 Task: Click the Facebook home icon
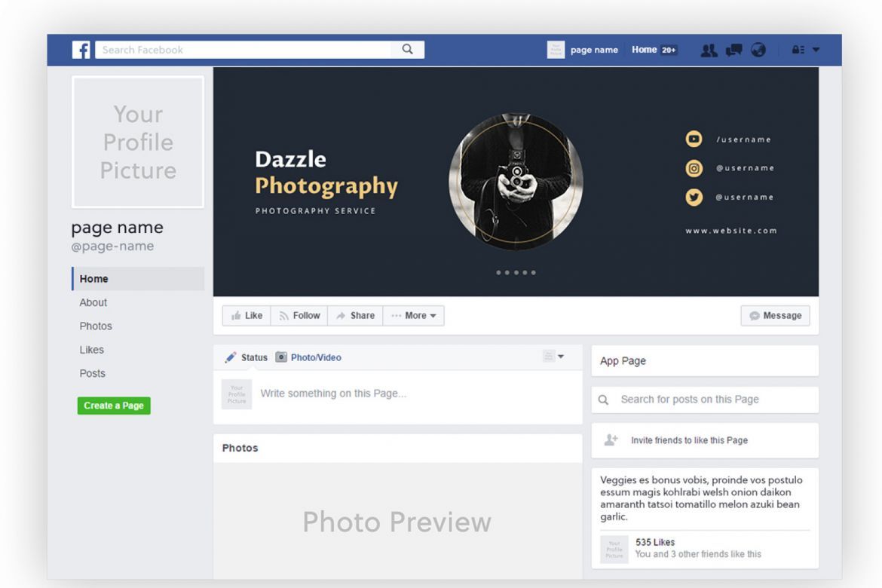coord(81,49)
